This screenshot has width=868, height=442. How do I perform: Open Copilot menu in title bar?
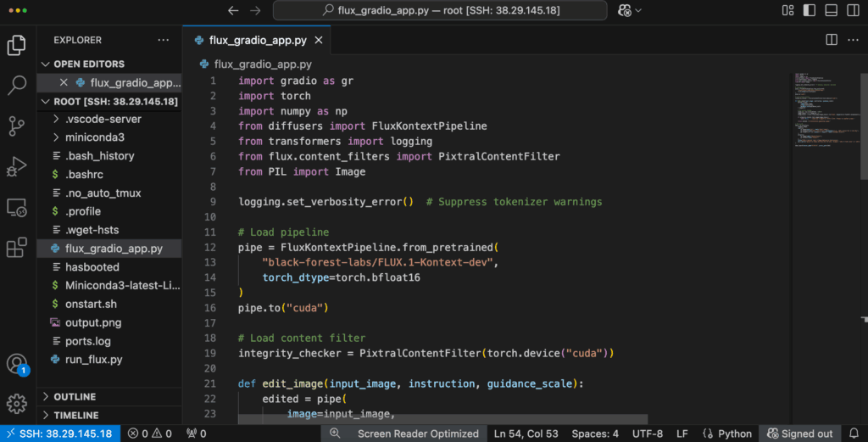click(630, 10)
